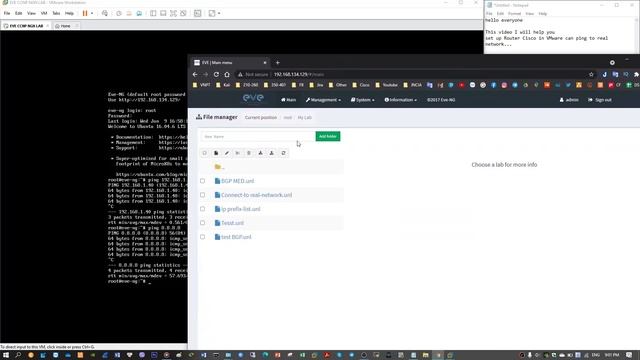Viewport: 640px width, 360px height.
Task: Open Connect-to-real-network.unl lab file
Action: pos(256,195)
